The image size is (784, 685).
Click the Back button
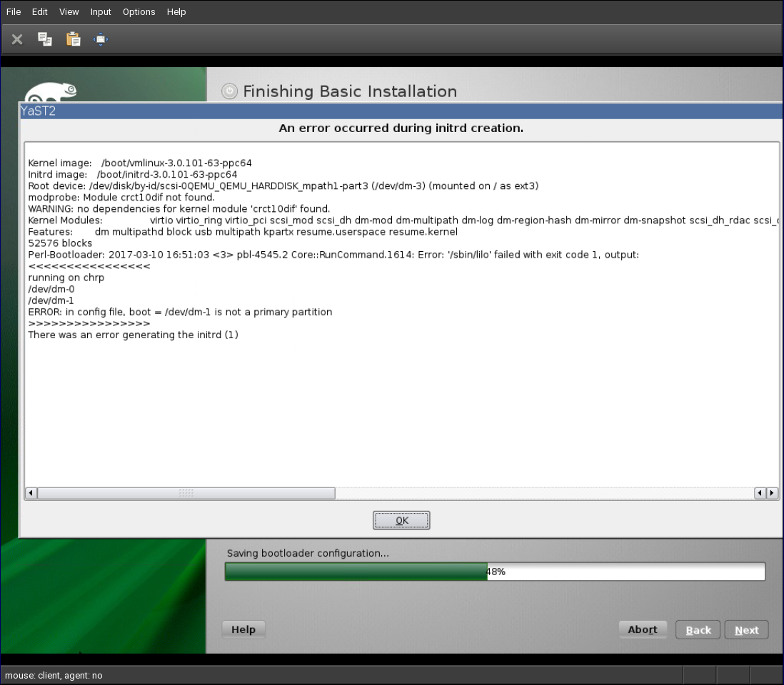click(x=698, y=630)
